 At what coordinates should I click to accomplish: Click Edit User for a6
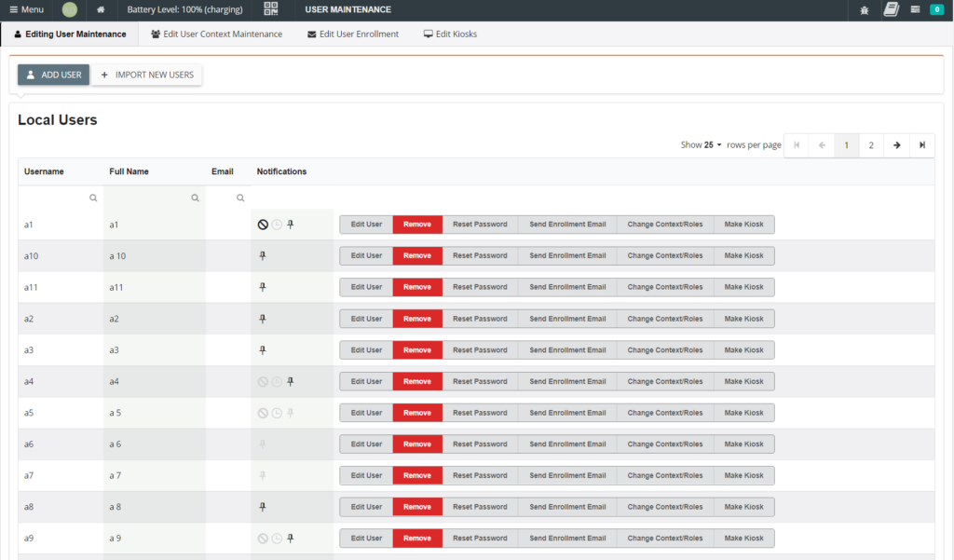(x=366, y=444)
